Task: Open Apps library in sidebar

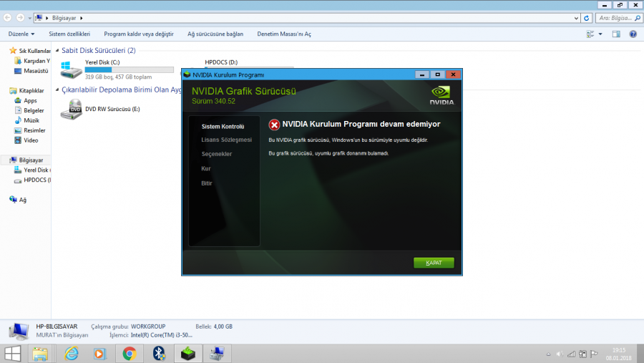Action: point(26,100)
